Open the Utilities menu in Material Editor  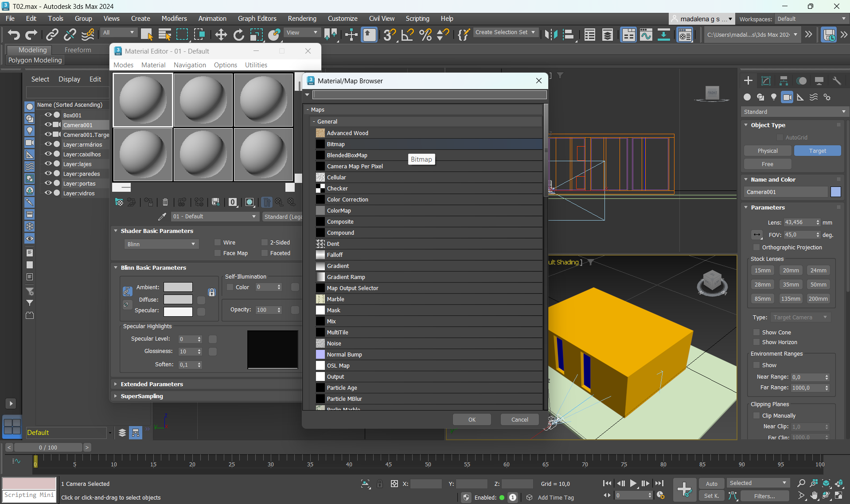pyautogui.click(x=256, y=65)
